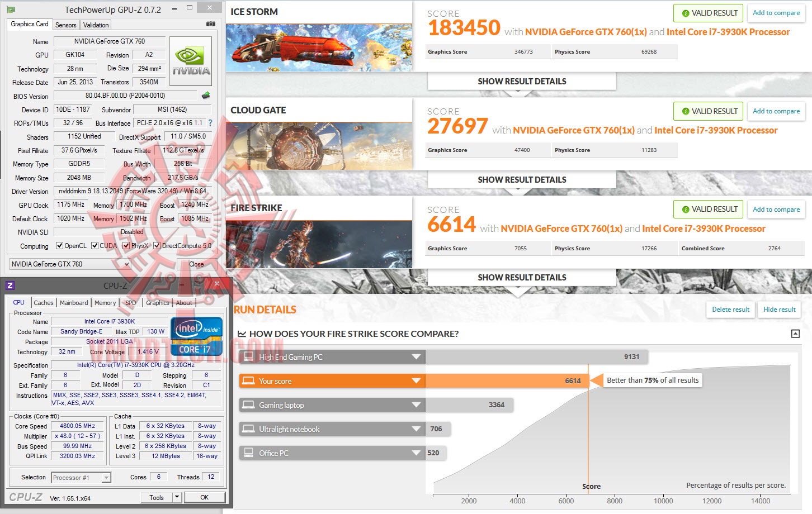Click Delete result button
Screen dimensions: 812x514
pos(731,310)
